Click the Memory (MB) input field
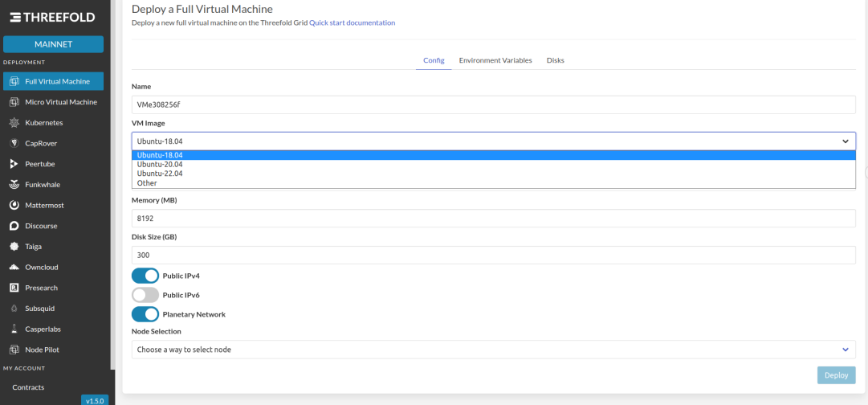 pos(493,219)
